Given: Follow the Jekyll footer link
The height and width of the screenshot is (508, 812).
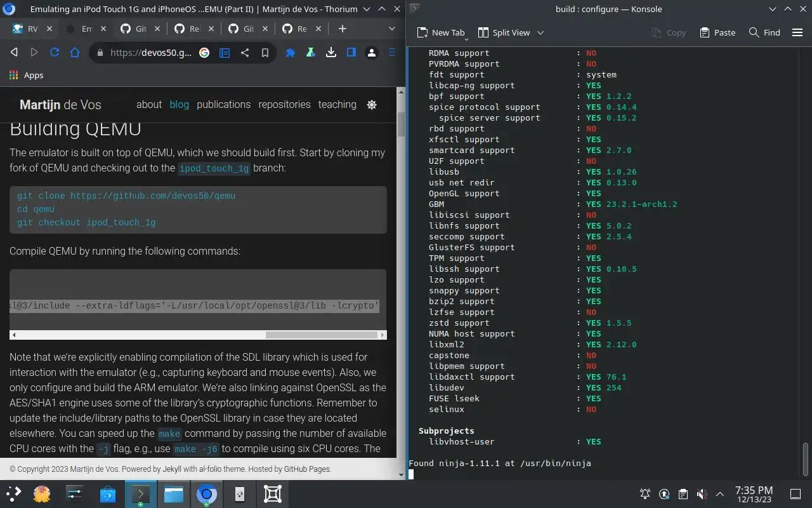Looking at the screenshot, I should coord(172,469).
